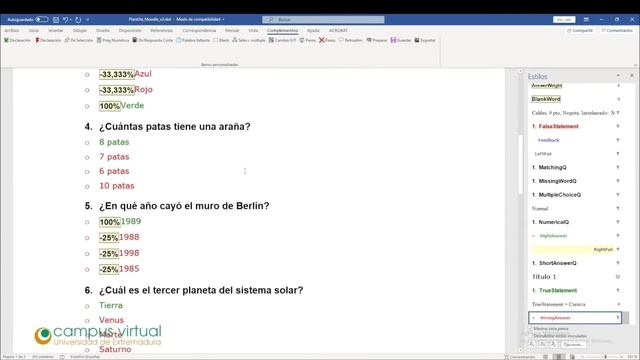Open the Insertar ribbon tab
640x360 pixels.
click(56, 31)
